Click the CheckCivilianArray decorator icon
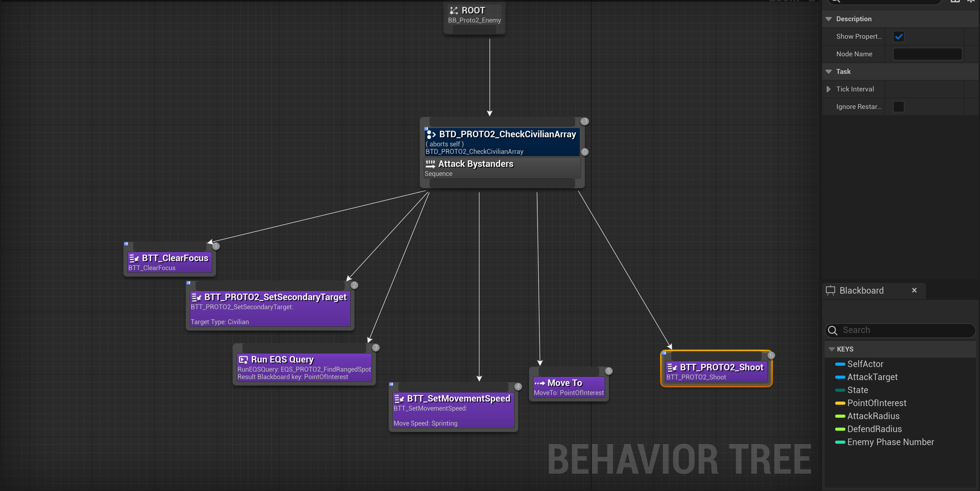Viewport: 980px width, 491px height. [x=431, y=135]
